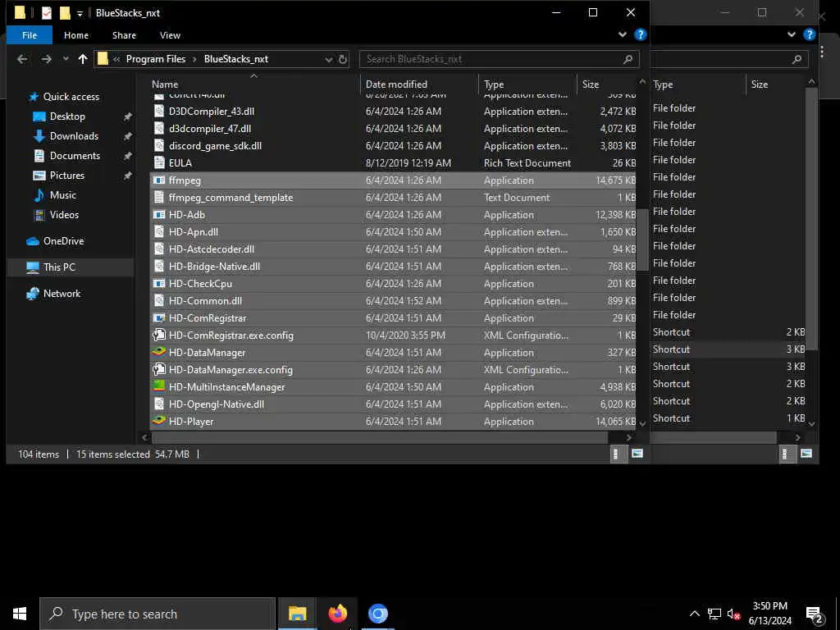The width and height of the screenshot is (840, 630).
Task: Expand the ribbon with chevron arrow
Action: coord(622,34)
